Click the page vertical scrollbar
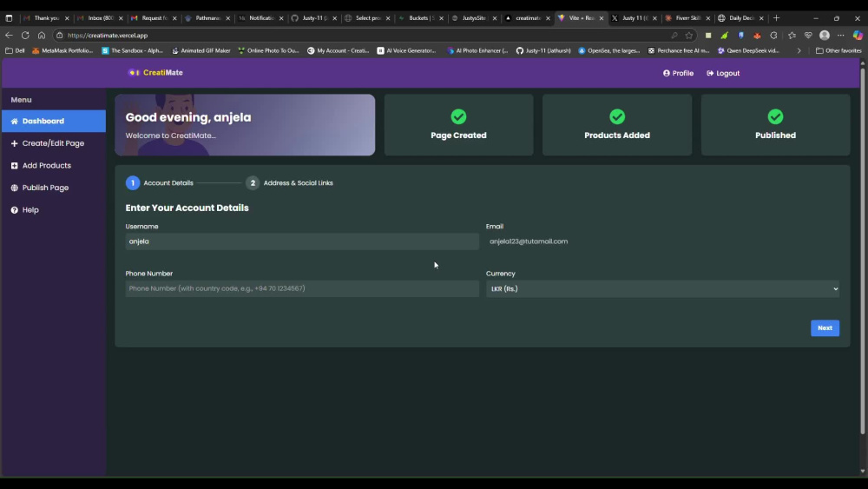This screenshot has height=489, width=868. point(863,249)
